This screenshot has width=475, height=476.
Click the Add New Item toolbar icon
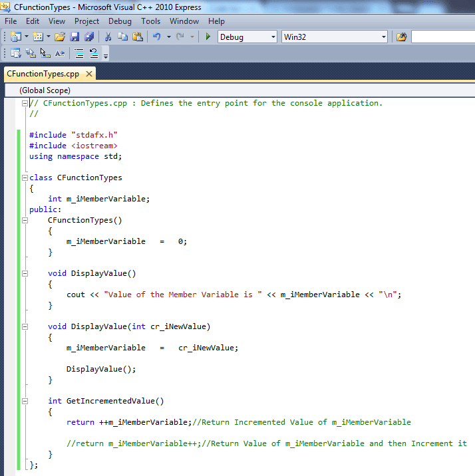coord(38,37)
